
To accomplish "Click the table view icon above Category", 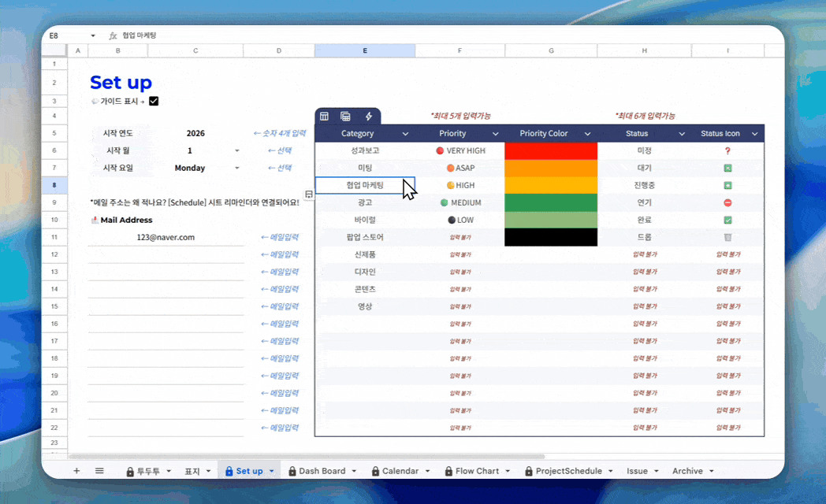I will click(324, 117).
